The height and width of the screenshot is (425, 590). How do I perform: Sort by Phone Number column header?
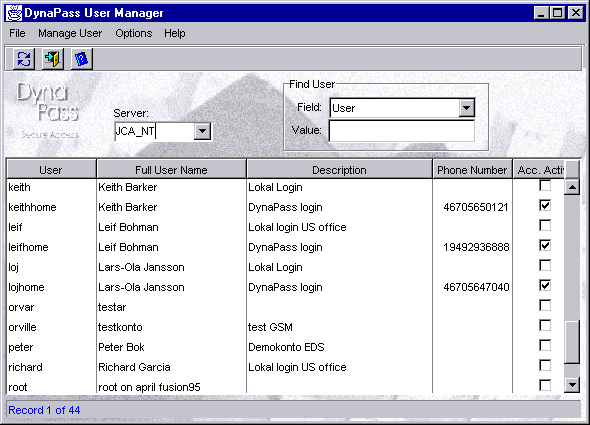[472, 170]
